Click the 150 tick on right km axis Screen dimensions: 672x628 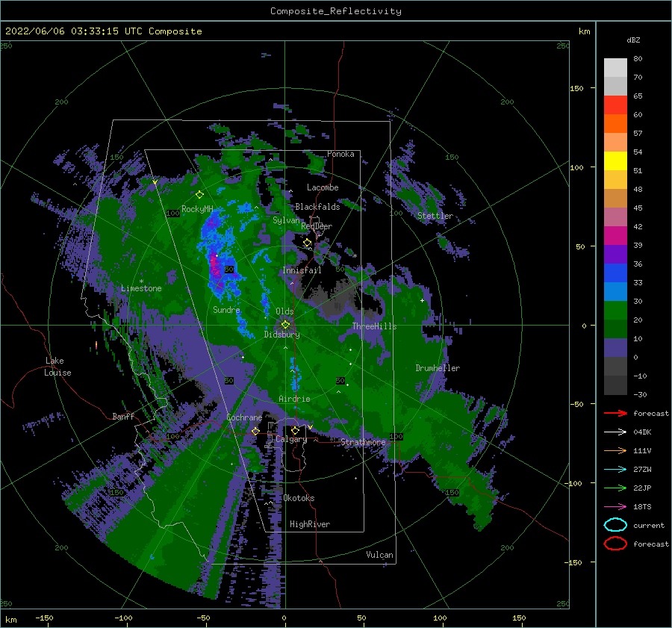click(576, 88)
